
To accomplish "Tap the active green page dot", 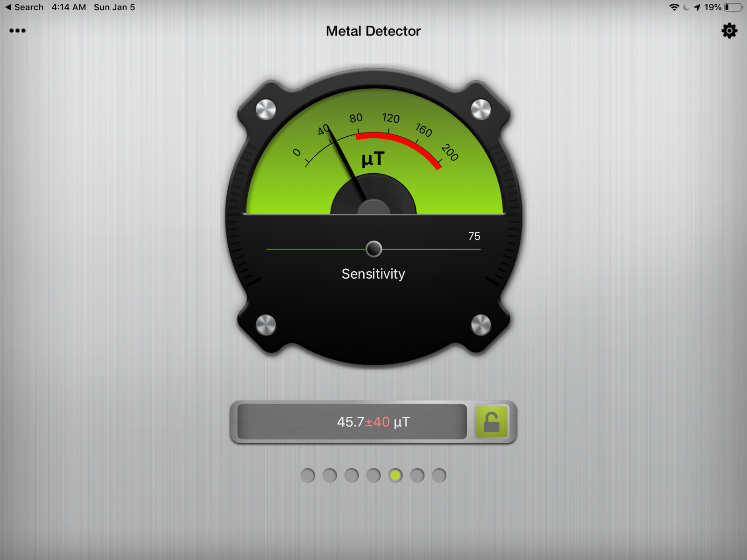I will click(x=395, y=476).
